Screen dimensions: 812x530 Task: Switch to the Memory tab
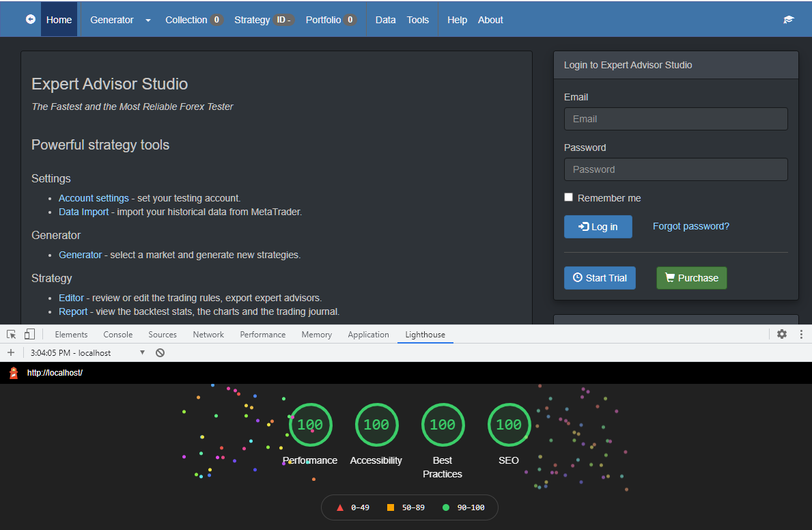[x=316, y=335]
